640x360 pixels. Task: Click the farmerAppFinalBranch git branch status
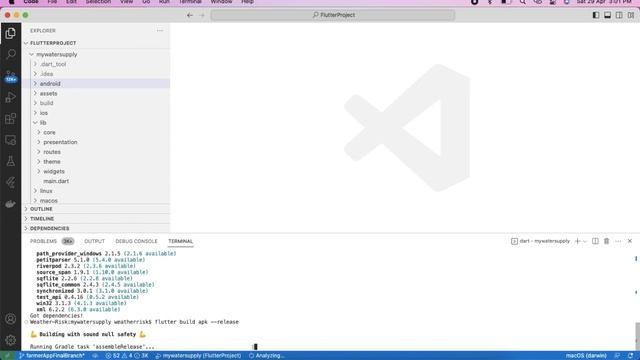pyautogui.click(x=51, y=356)
